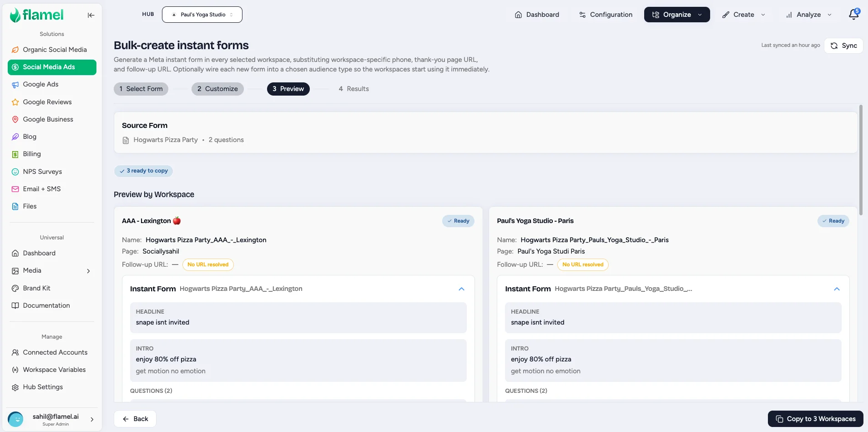Click QUESTIONS (2) label in Lexington card
The width and height of the screenshot is (868, 432).
pyautogui.click(x=151, y=391)
